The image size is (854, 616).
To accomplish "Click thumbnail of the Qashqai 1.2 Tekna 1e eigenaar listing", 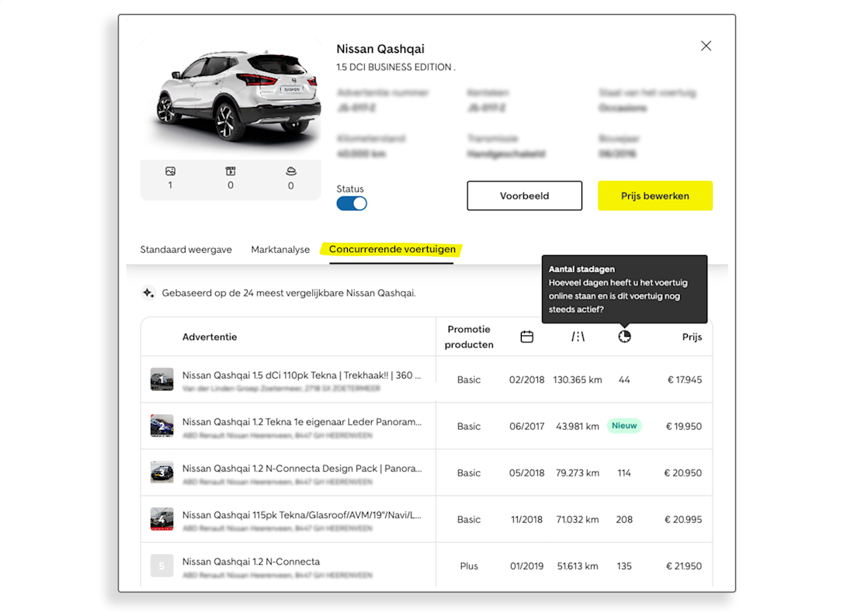I will point(161,426).
